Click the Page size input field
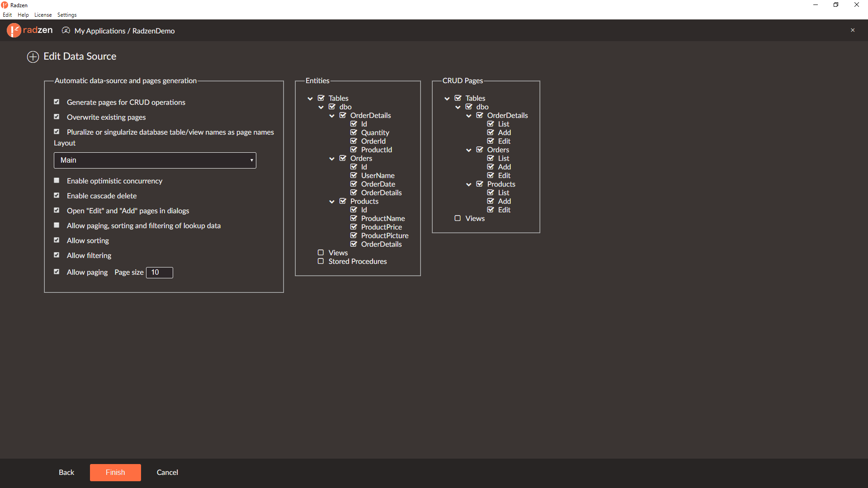Viewport: 868px width, 488px height. pyautogui.click(x=160, y=272)
